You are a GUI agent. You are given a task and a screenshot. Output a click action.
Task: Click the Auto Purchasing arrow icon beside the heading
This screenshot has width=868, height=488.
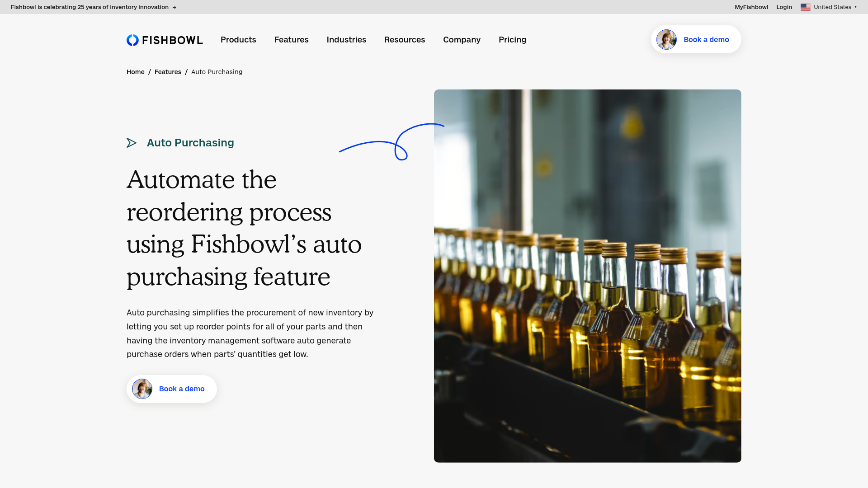(x=132, y=143)
